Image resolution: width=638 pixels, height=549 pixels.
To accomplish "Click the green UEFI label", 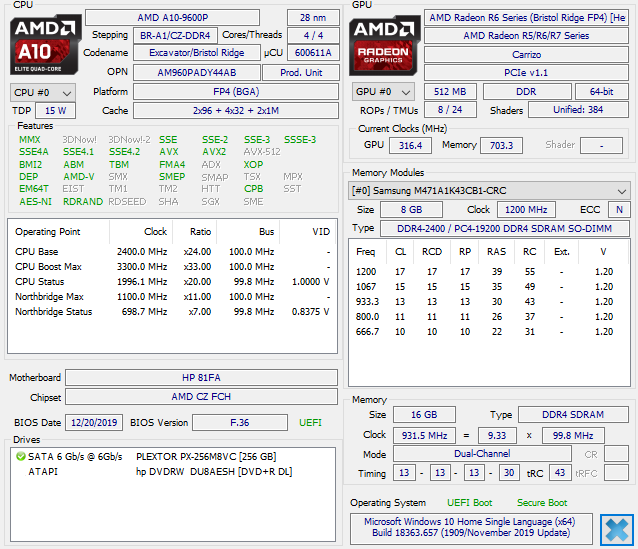I will [x=310, y=423].
